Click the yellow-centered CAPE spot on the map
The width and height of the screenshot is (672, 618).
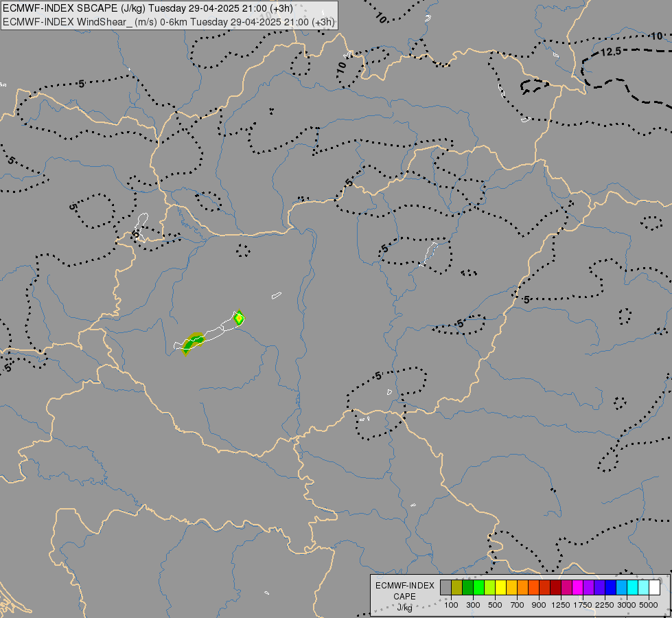pos(239,318)
